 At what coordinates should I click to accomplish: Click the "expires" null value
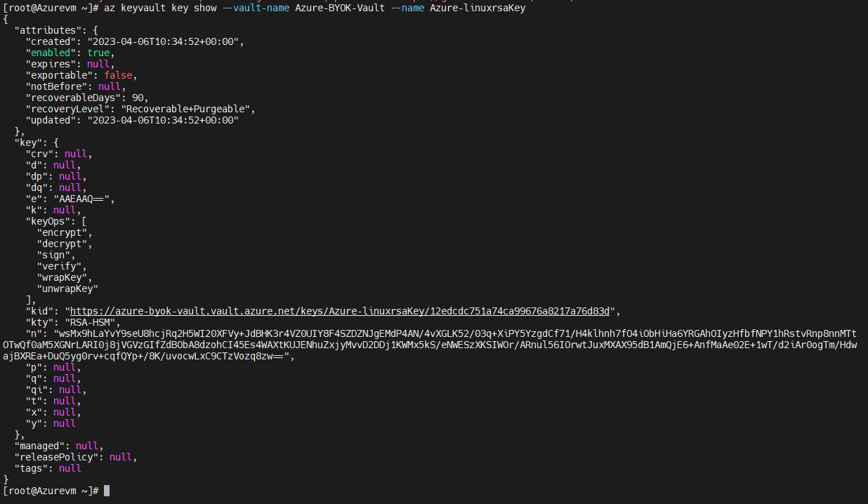tap(98, 64)
